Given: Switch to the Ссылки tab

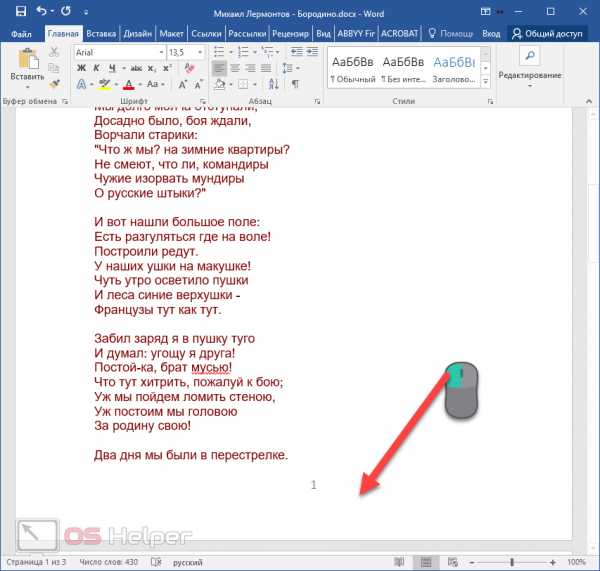Looking at the screenshot, I should coord(206,34).
